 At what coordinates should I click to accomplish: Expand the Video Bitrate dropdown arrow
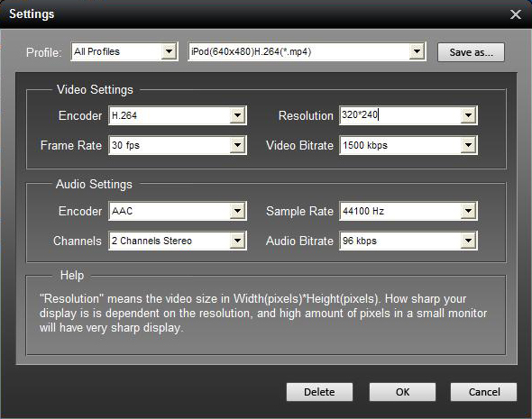[468, 145]
